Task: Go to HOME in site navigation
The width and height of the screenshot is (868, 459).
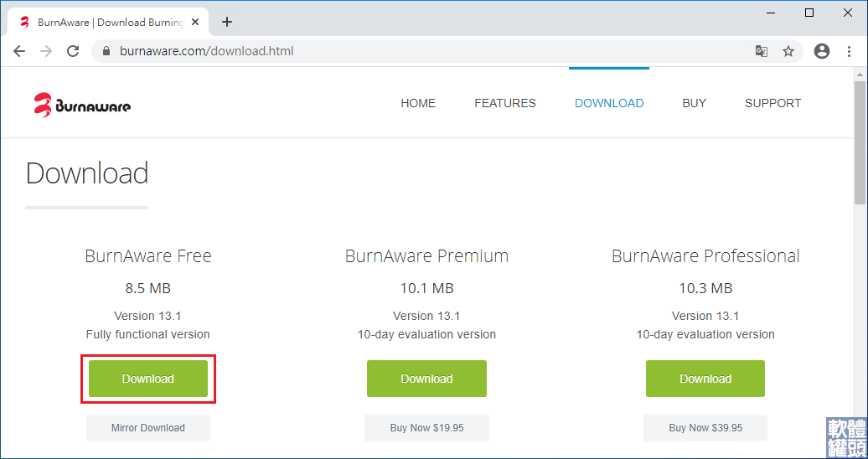Action: click(x=418, y=103)
